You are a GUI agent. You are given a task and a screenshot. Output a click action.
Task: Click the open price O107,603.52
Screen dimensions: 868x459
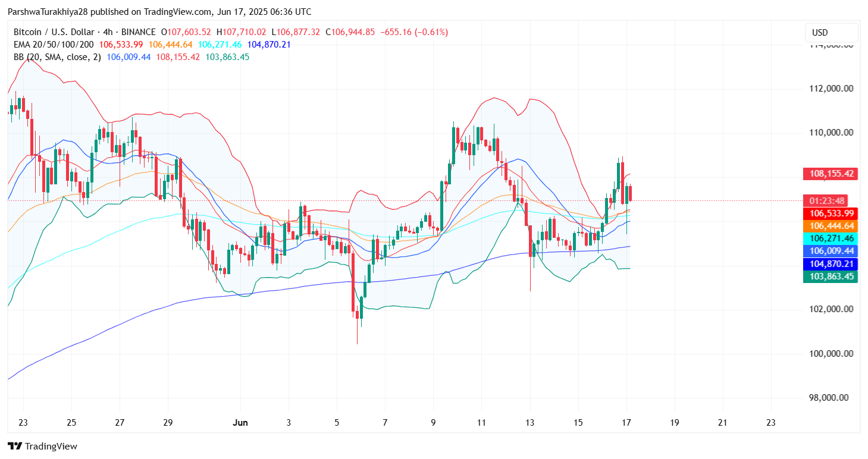tap(186, 32)
